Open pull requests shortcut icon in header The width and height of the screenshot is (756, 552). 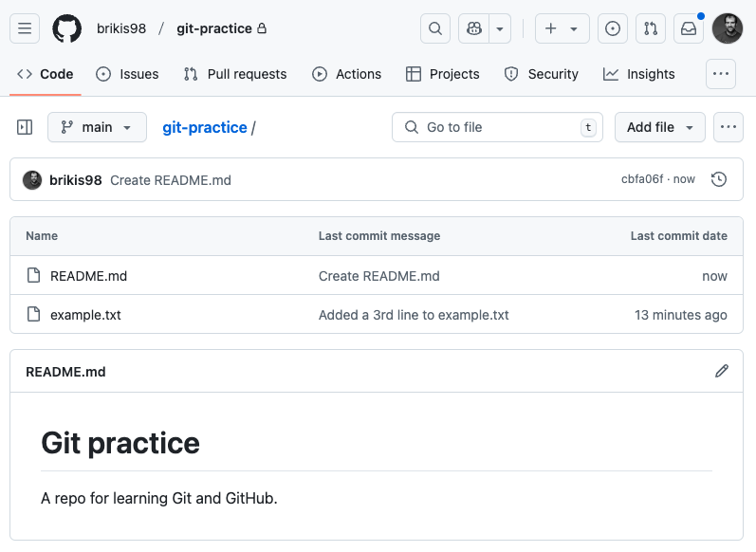(x=651, y=28)
